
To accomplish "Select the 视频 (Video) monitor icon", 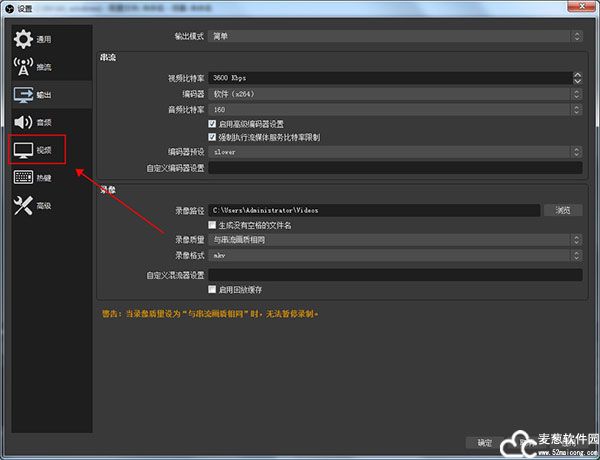I will 22,150.
